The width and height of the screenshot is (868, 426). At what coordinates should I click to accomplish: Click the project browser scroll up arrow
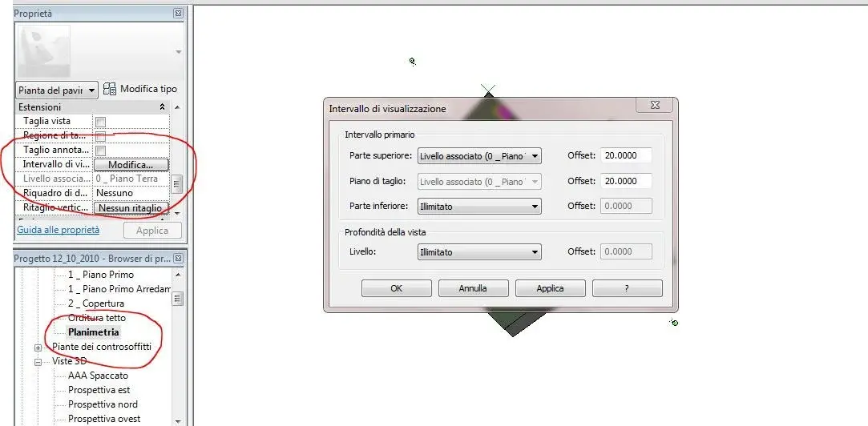177,275
